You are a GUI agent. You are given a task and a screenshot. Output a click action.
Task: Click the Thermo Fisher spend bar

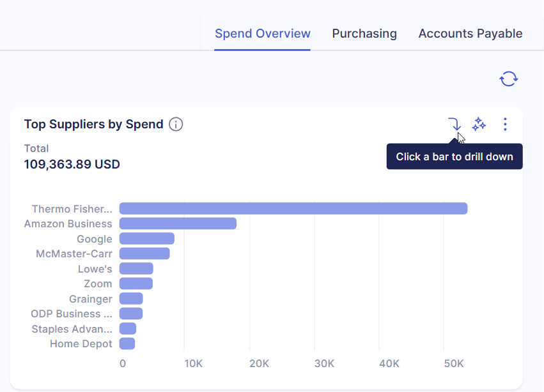(x=293, y=209)
